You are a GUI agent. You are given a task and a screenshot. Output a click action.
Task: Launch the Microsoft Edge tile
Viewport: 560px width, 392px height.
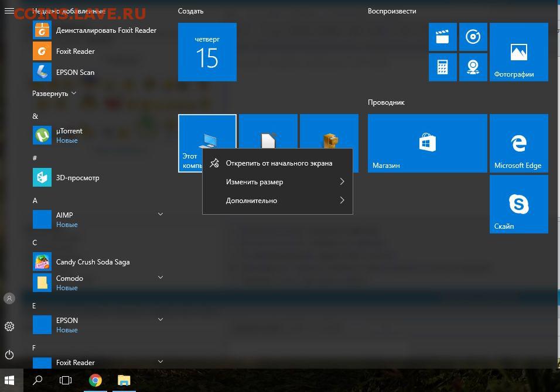(519, 143)
